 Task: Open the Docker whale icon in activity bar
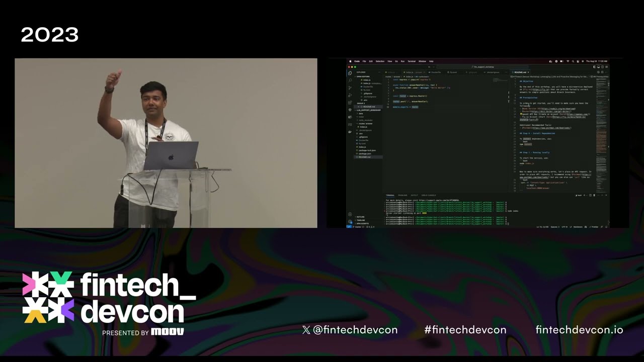[350, 132]
